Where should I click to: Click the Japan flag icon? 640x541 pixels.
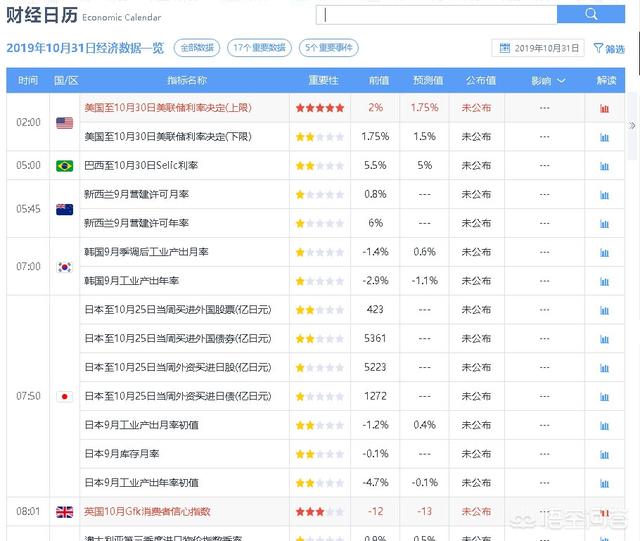[64, 396]
